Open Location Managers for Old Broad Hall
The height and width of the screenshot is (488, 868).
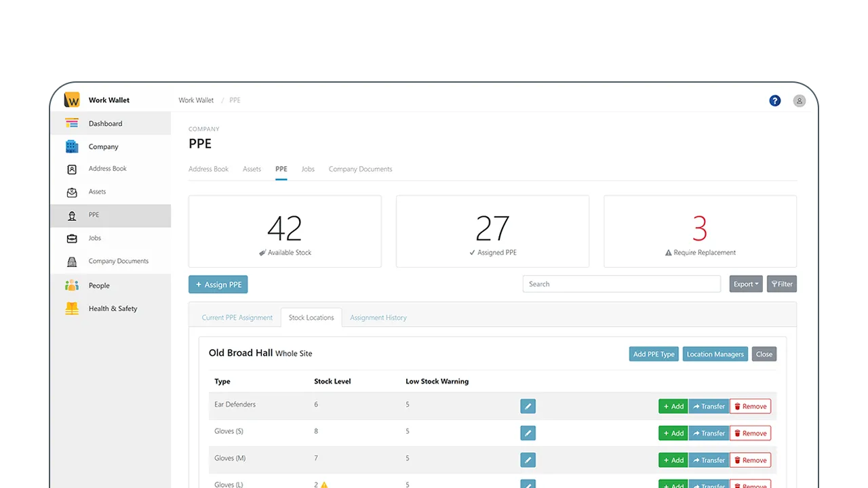(x=715, y=353)
